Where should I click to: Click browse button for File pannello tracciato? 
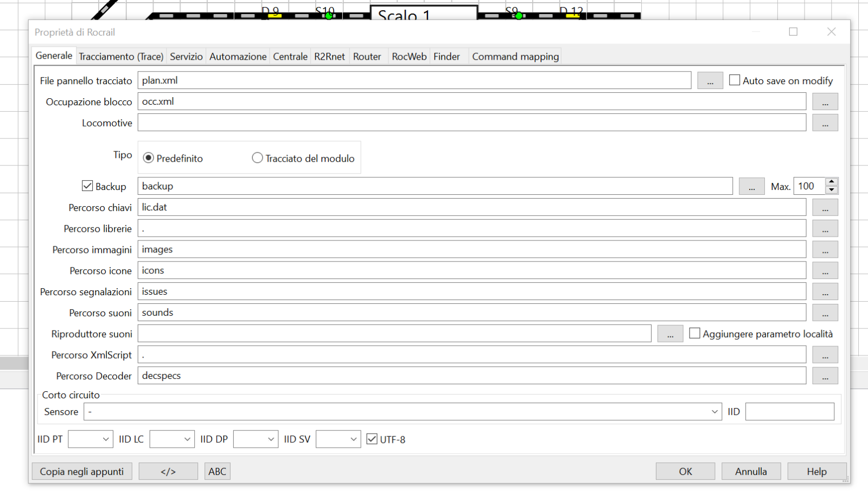tap(710, 81)
